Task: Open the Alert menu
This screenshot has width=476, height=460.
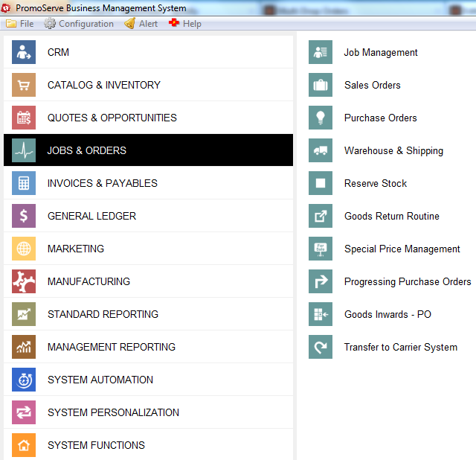Action: point(141,24)
